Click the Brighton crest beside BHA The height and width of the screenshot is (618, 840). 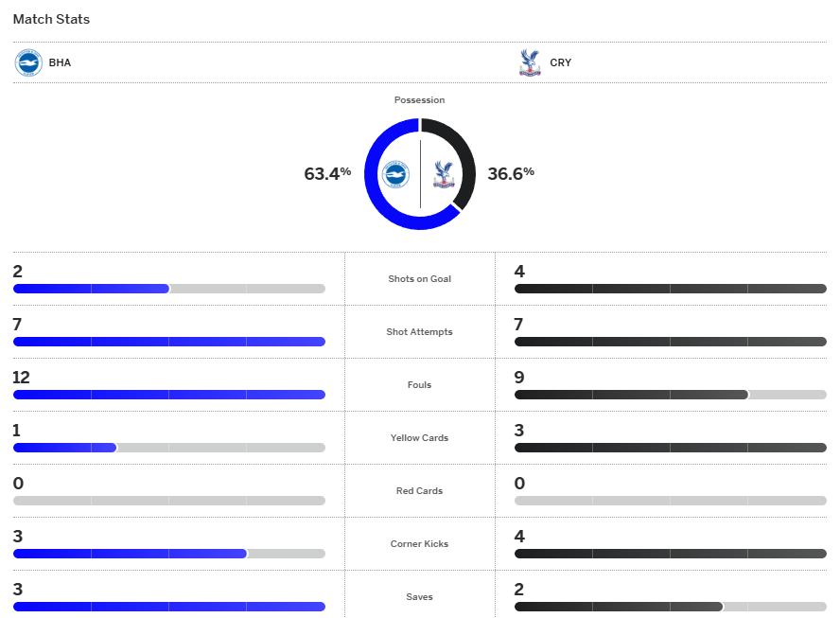28,62
